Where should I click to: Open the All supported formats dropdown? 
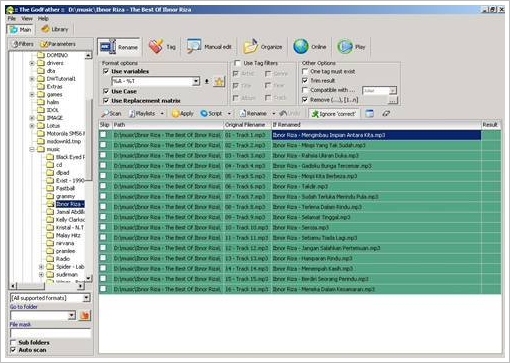click(x=86, y=298)
